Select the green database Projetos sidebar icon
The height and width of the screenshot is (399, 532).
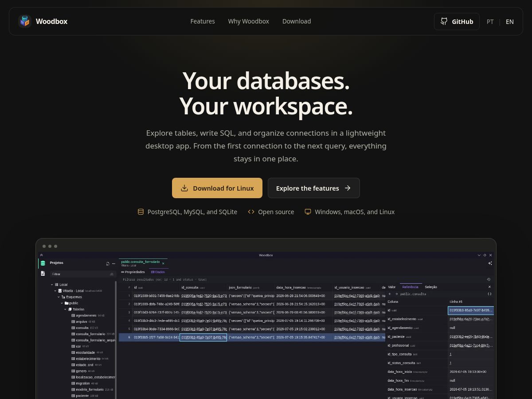(x=43, y=263)
